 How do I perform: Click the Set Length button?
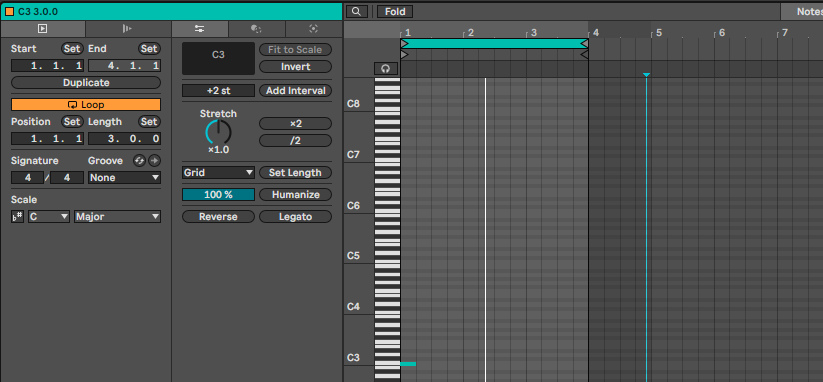[296, 173]
